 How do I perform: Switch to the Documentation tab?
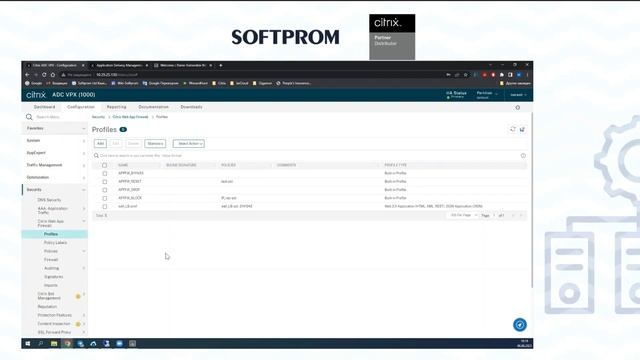click(153, 107)
